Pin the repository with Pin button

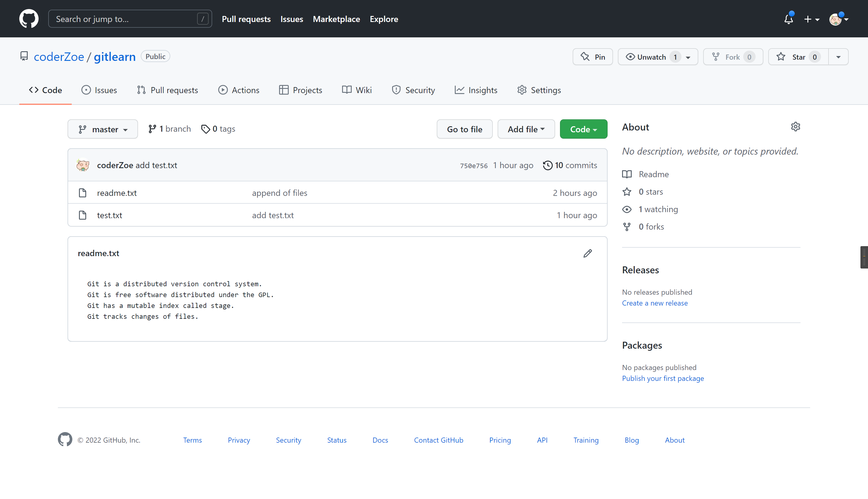(593, 57)
